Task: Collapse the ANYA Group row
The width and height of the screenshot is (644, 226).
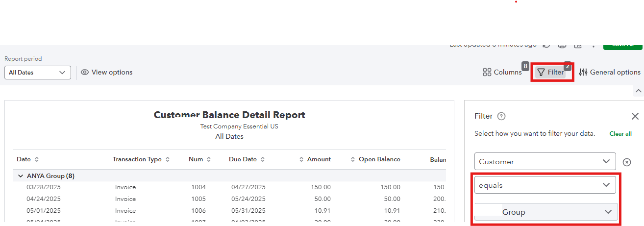Action: click(21, 176)
